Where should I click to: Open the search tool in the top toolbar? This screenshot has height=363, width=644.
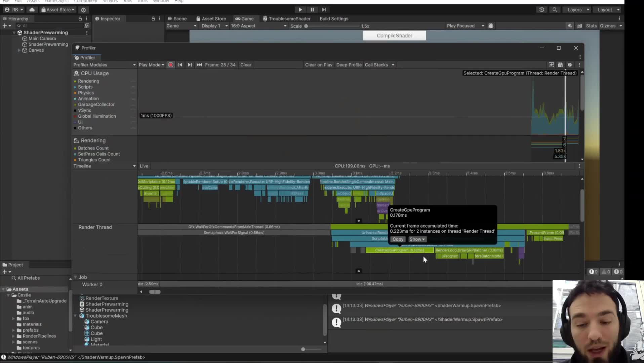(555, 9)
